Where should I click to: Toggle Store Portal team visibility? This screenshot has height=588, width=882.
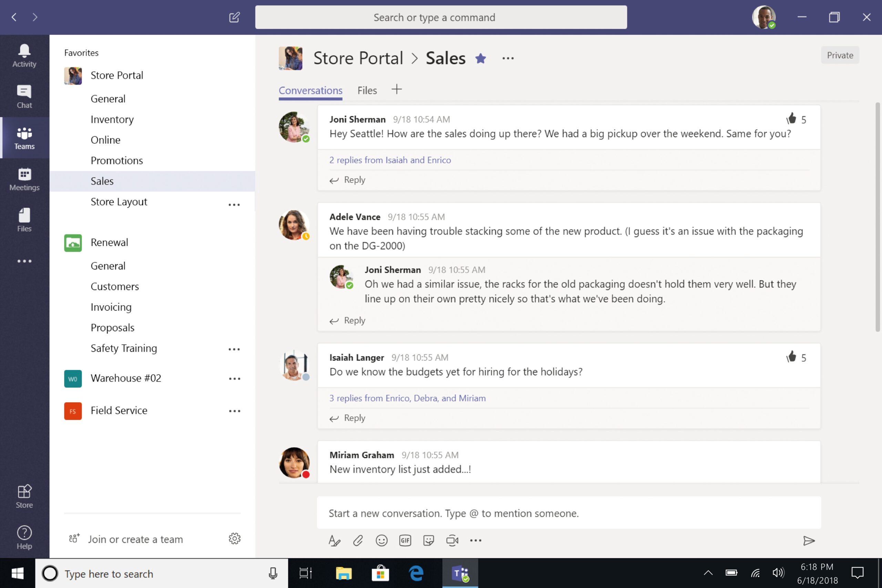116,75
